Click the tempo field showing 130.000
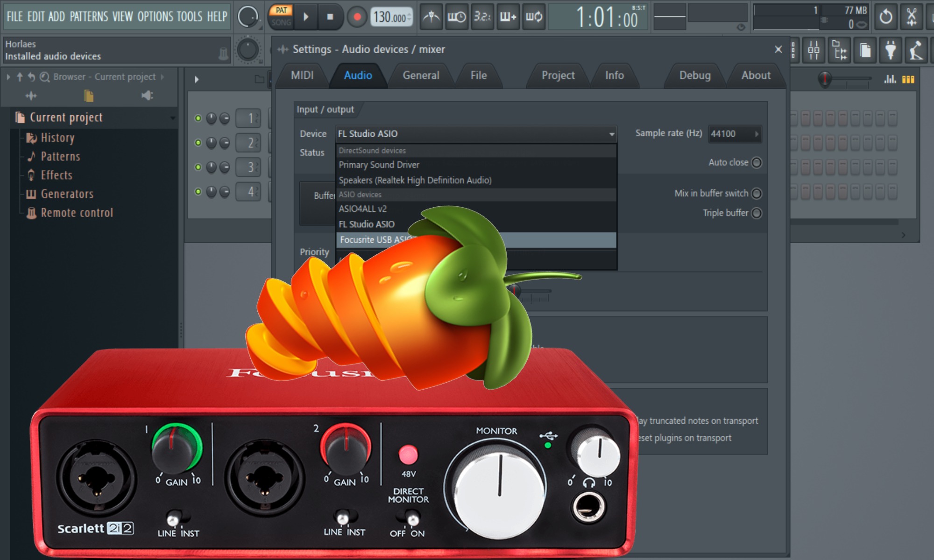 (x=392, y=18)
